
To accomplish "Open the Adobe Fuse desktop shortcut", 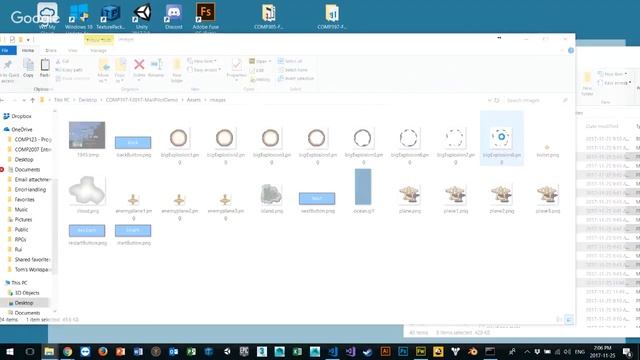I will tap(206, 16).
